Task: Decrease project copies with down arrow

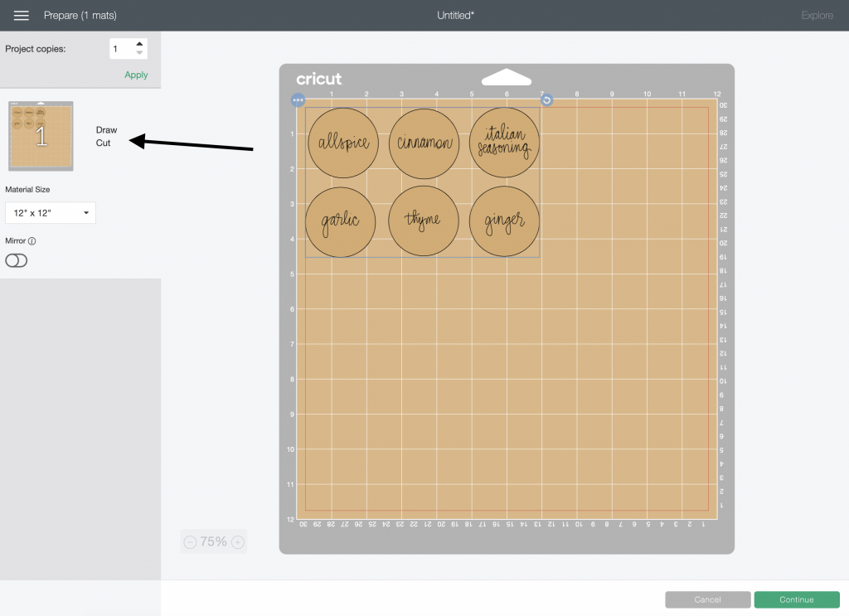Action: coord(139,53)
